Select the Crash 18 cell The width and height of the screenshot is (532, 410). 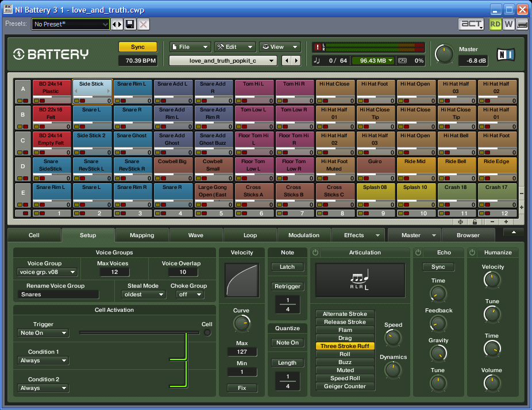[456, 195]
